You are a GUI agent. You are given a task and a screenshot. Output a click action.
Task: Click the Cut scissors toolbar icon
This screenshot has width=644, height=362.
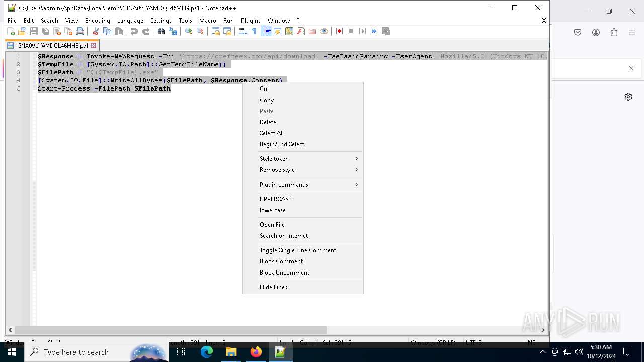95,31
